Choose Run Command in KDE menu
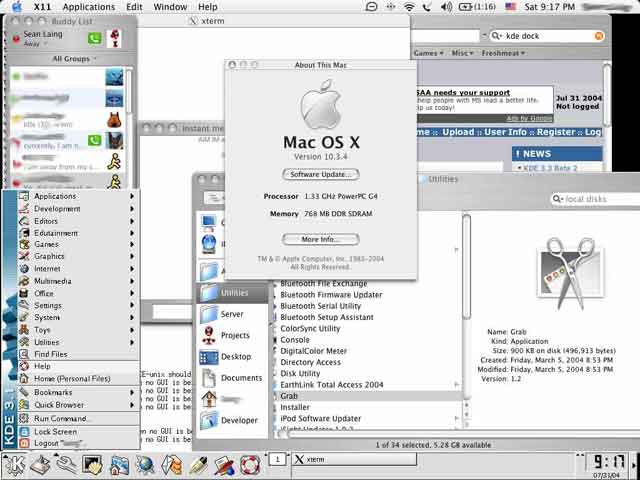Image resolution: width=640 pixels, height=480 pixels. coord(78,419)
